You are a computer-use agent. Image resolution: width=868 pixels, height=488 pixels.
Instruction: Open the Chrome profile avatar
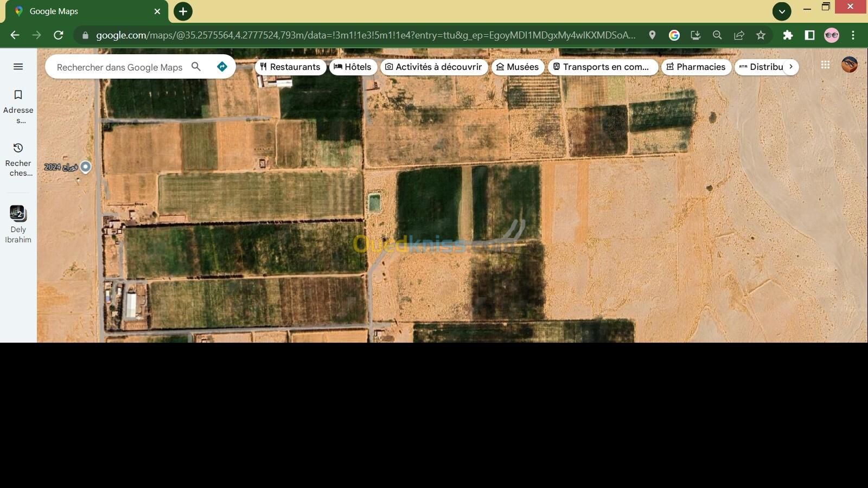(832, 35)
